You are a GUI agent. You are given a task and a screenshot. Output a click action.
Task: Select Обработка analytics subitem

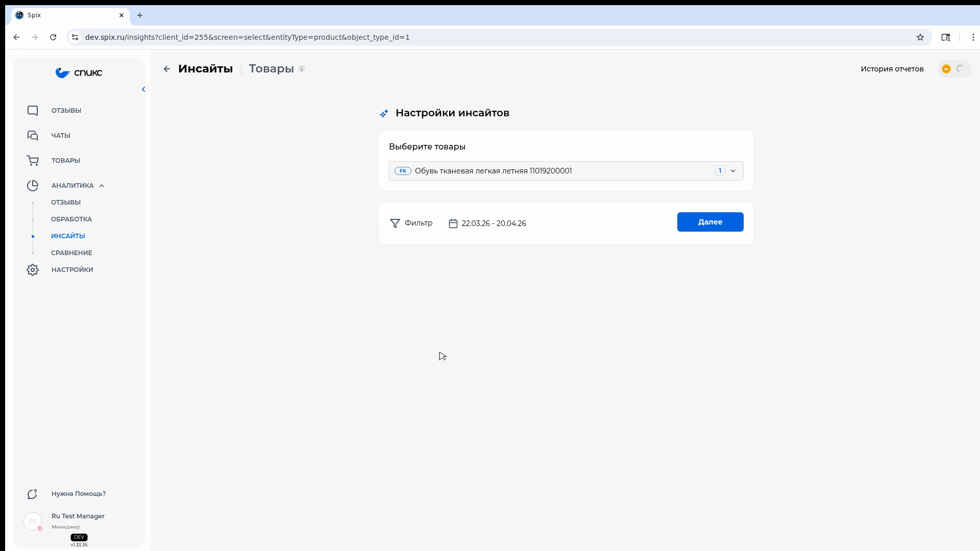71,219
